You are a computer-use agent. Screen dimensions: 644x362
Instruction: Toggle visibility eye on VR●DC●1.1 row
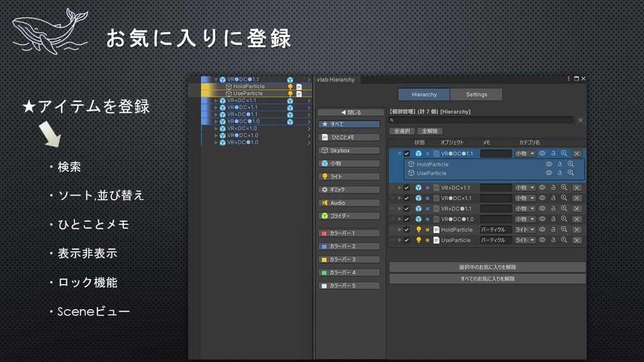(x=542, y=153)
